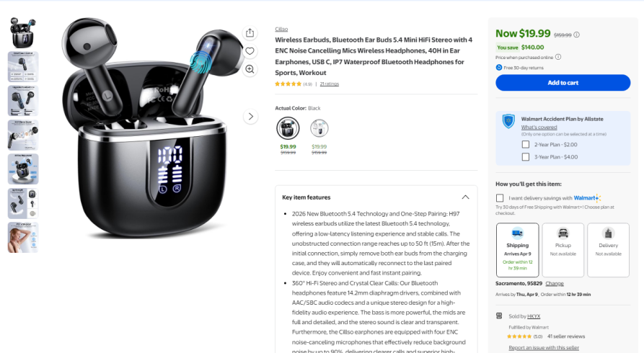
Task: Click info icon next to Price when purchased online
Action: pos(558,57)
